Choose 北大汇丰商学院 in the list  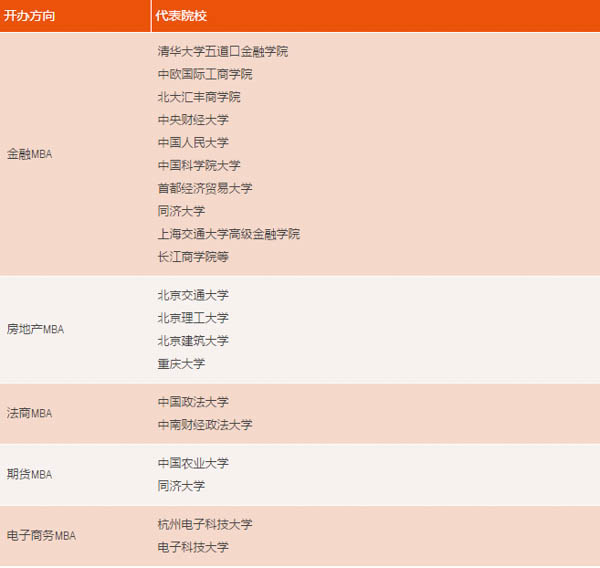[x=199, y=97]
